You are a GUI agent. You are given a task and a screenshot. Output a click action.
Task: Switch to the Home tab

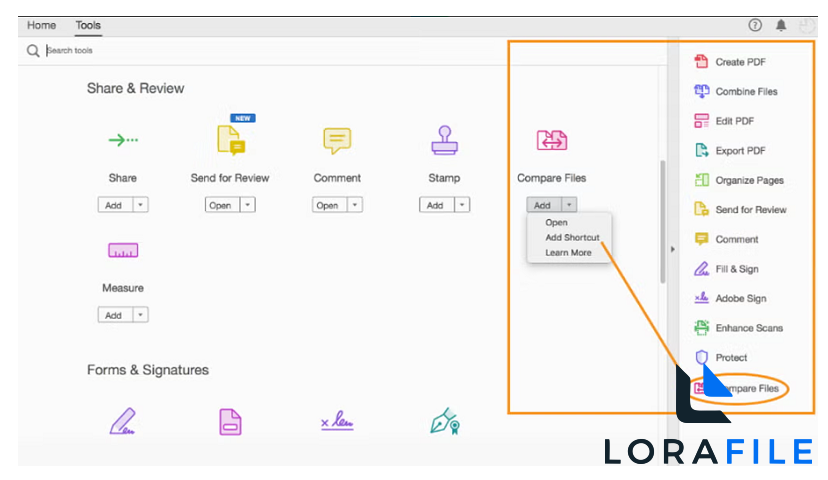(41, 25)
